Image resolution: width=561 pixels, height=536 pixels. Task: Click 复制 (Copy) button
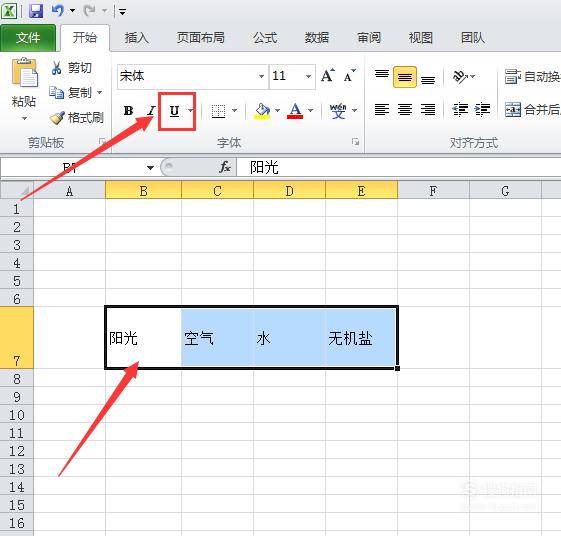[x=70, y=93]
